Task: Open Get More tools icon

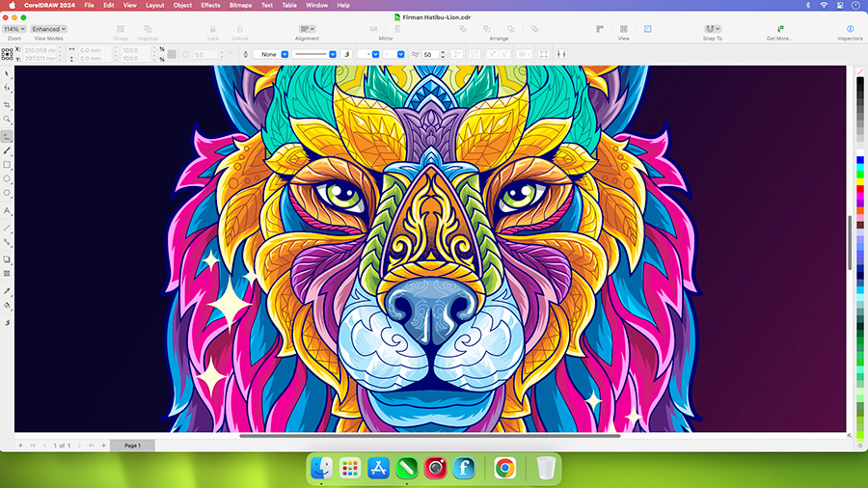Action: tap(779, 29)
